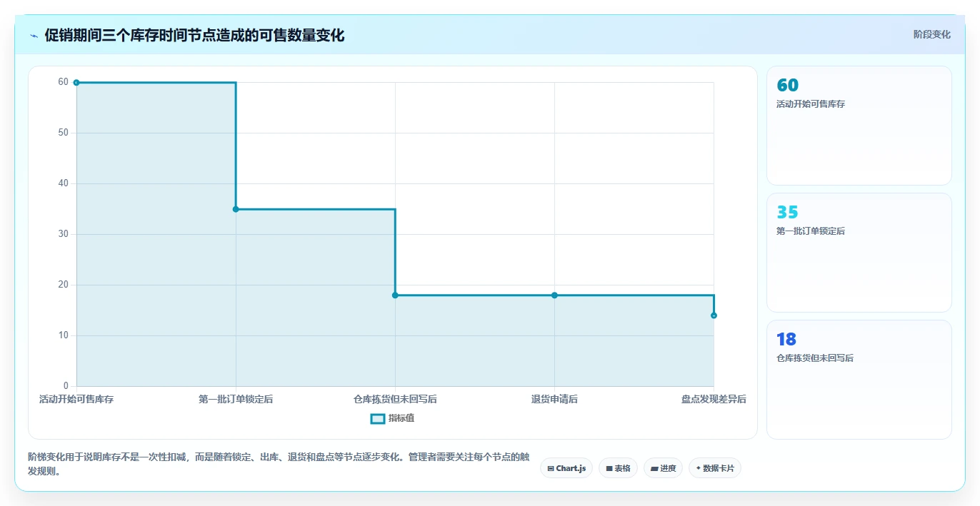Viewport: 980px width, 506px height.
Task: Click the y-axis value 30
Action: [64, 234]
